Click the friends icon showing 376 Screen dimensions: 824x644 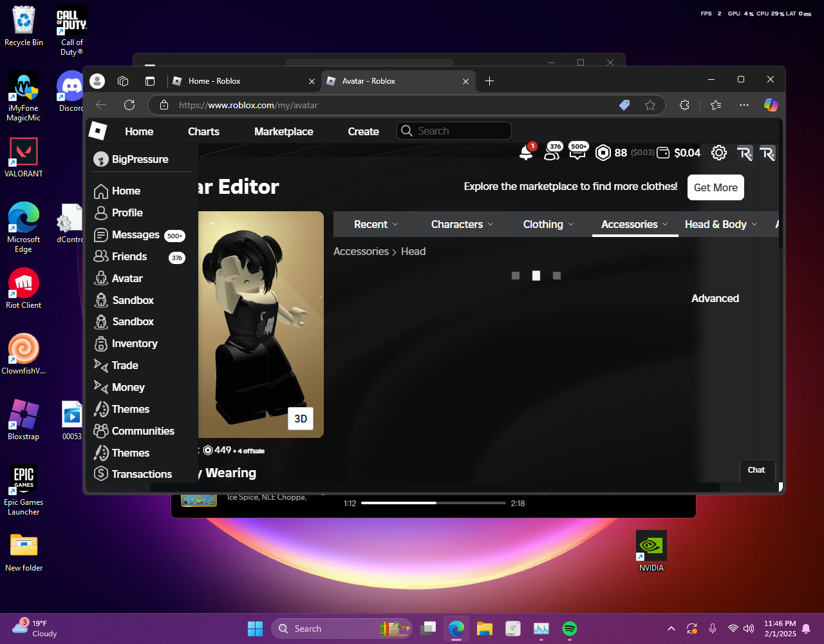tap(552, 153)
